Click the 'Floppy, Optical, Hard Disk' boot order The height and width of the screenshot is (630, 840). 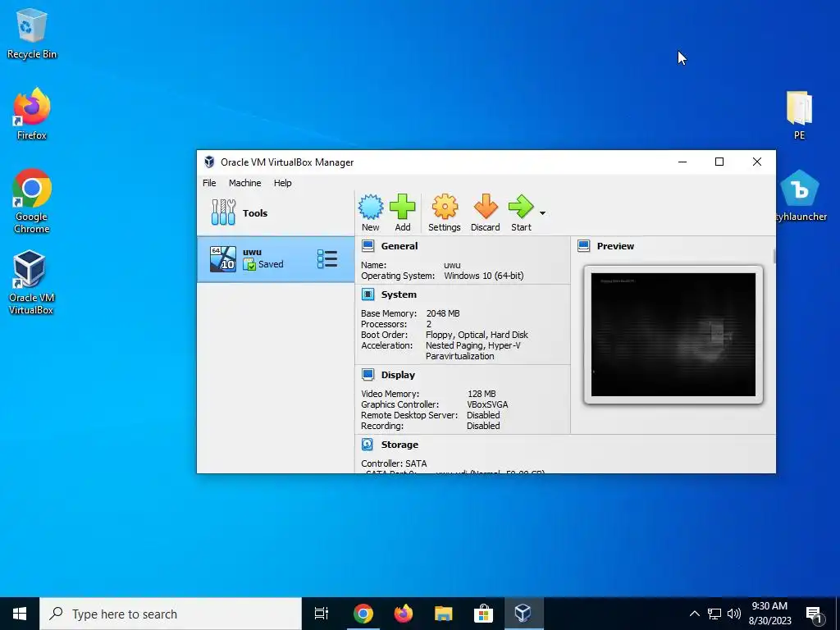[x=477, y=335]
